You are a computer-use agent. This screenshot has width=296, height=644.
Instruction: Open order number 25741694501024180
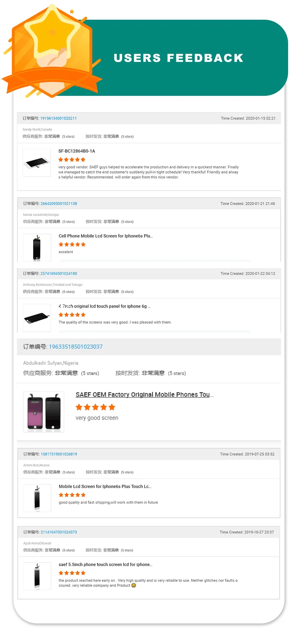pos(59,273)
